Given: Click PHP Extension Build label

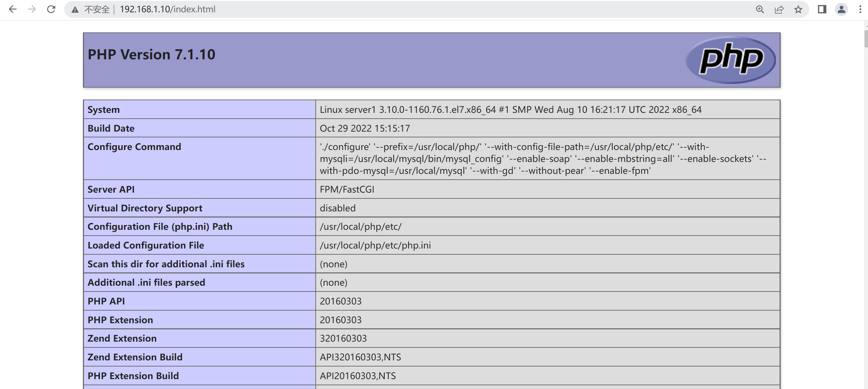Looking at the screenshot, I should click(133, 376).
